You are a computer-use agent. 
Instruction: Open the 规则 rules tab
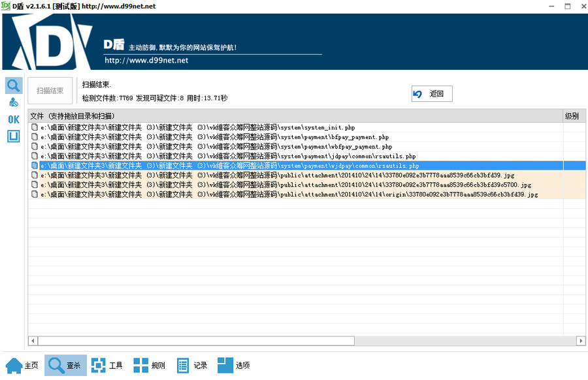click(x=149, y=366)
